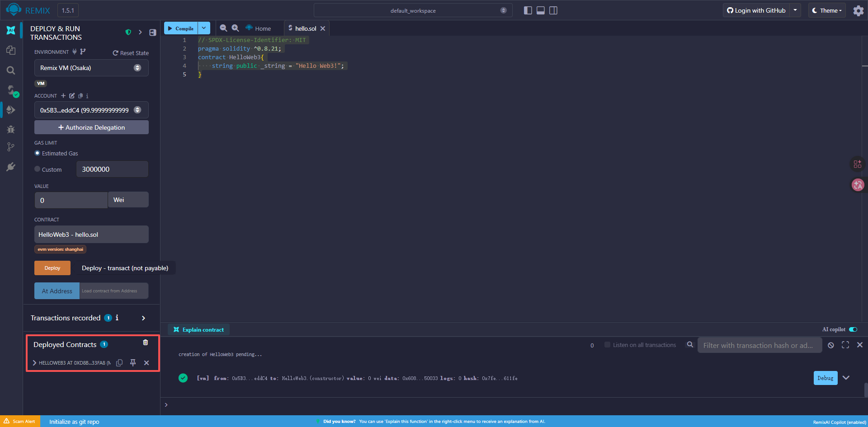Viewport: 868px width, 427px height.
Task: Delete all deployed contracts with trash icon
Action: tap(146, 343)
